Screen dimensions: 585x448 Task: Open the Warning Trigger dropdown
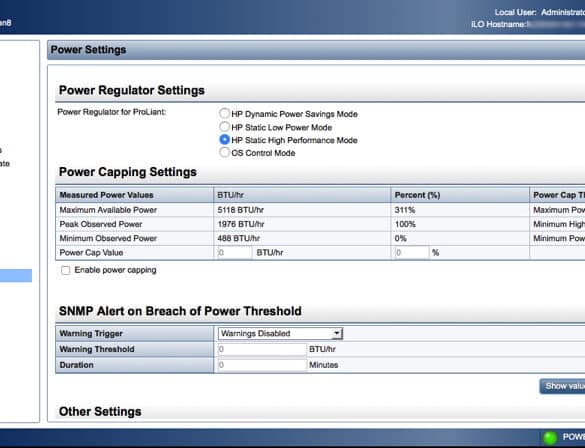pos(280,333)
